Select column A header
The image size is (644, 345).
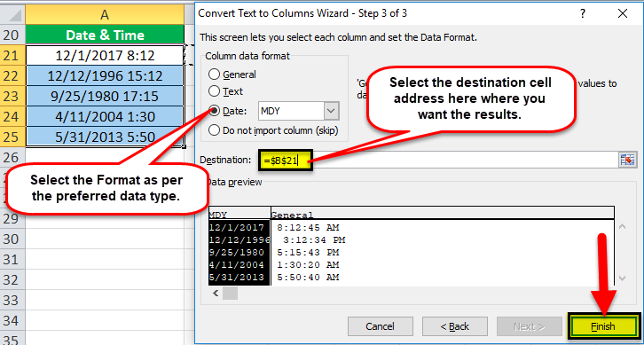point(105,15)
